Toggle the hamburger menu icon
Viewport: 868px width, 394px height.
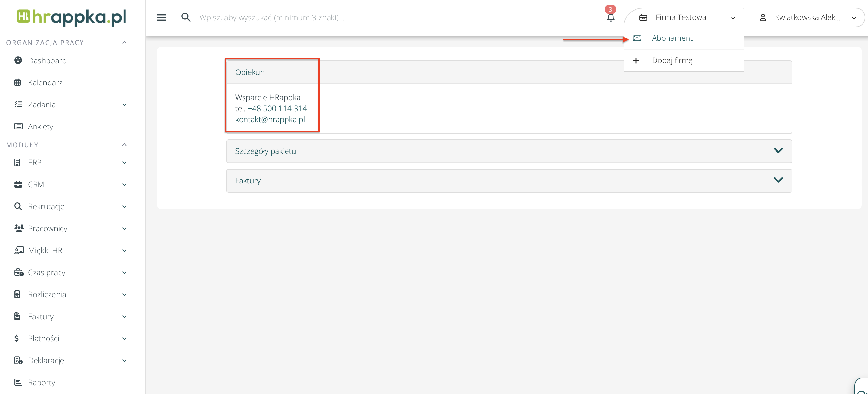point(161,17)
